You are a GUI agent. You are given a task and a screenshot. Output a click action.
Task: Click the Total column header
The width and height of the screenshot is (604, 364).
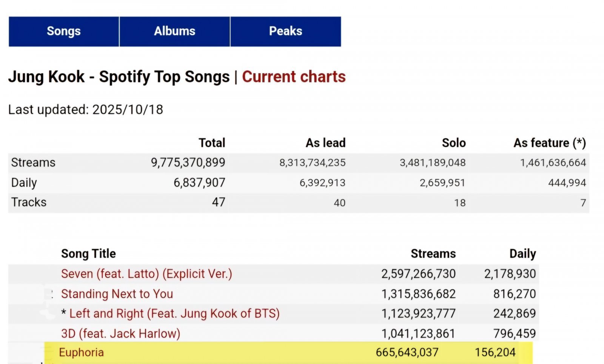click(x=212, y=143)
